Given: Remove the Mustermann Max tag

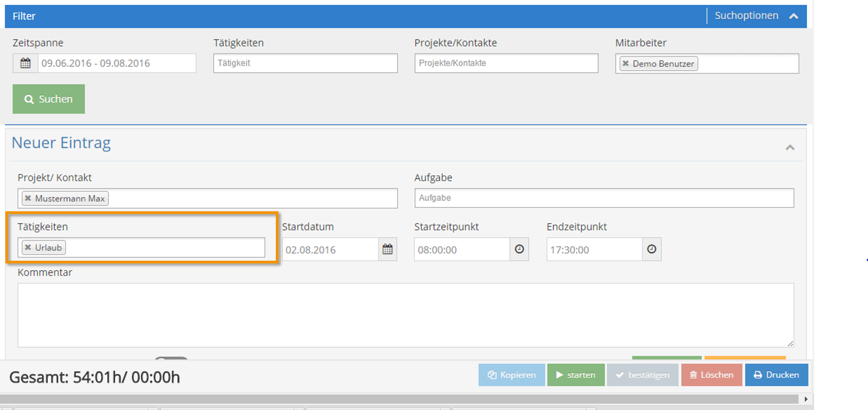Looking at the screenshot, I should [28, 198].
